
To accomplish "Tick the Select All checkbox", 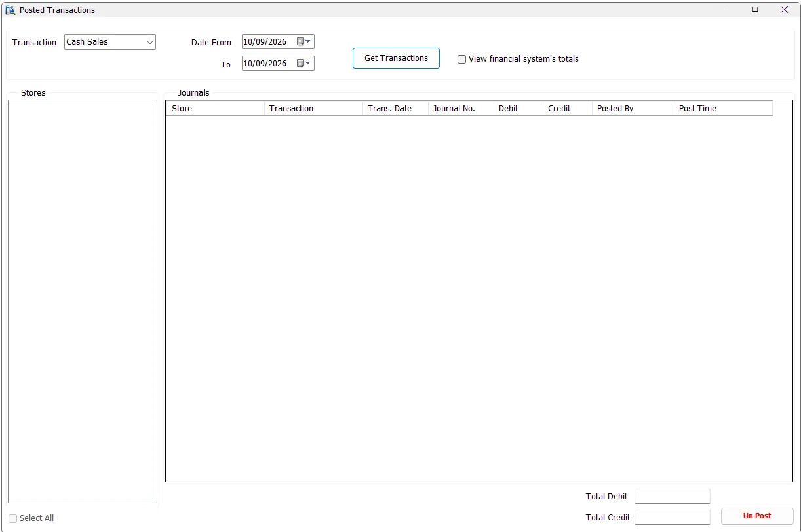I will coord(13,518).
